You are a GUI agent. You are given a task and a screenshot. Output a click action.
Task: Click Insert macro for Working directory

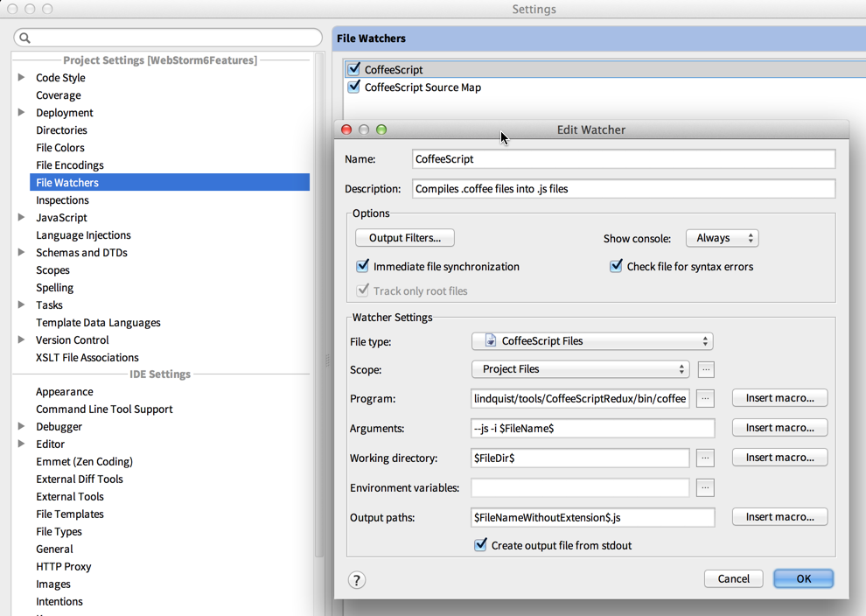coord(780,458)
